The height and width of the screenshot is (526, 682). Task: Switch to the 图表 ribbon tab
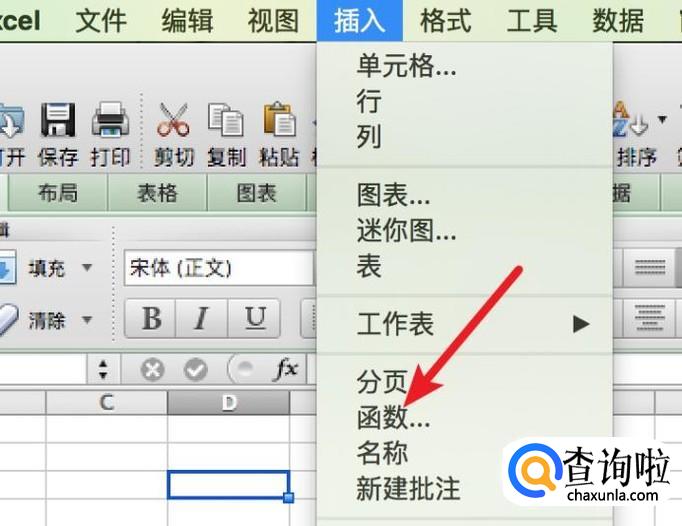(x=257, y=193)
